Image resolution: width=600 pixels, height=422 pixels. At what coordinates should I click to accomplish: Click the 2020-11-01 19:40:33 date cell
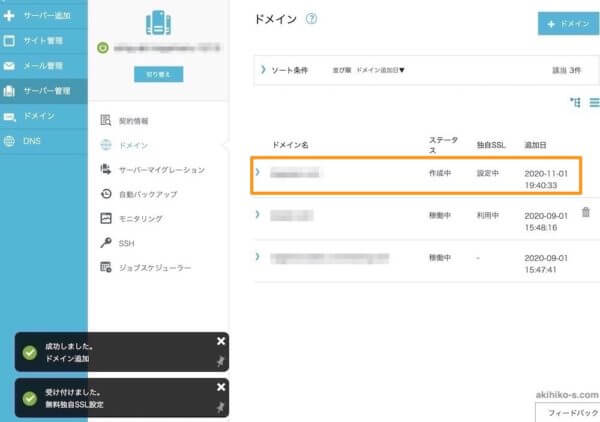546,179
